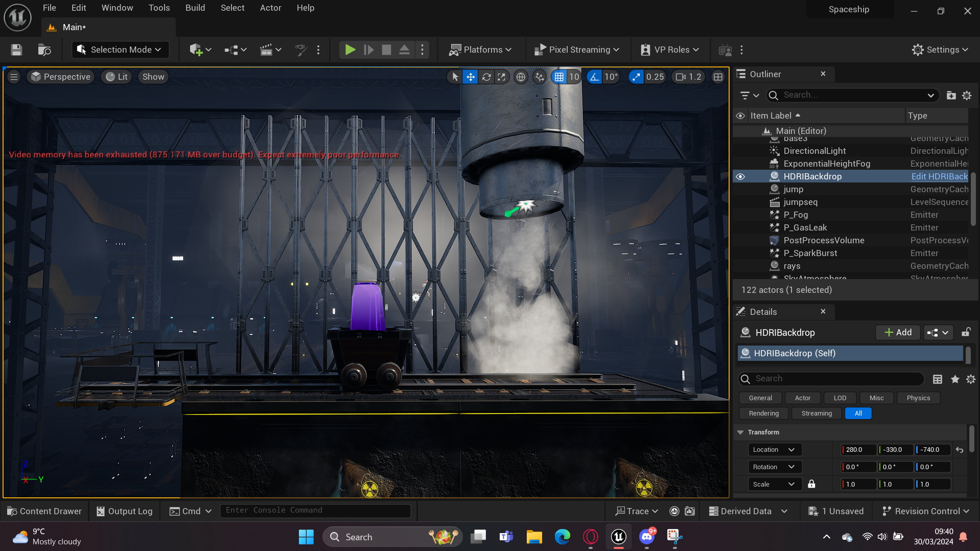
Task: Activate the Translate move gizmo tool
Action: (470, 77)
